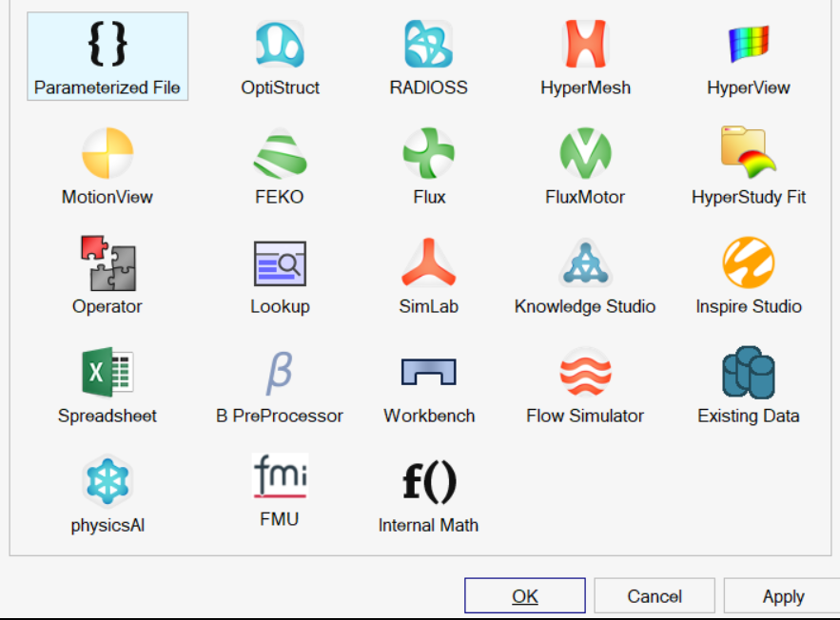
Task: Select the Flow Simulator icon
Action: click(585, 372)
